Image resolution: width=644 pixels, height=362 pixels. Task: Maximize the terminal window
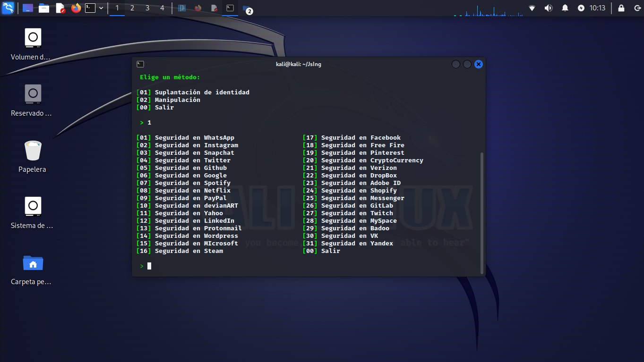pyautogui.click(x=467, y=64)
